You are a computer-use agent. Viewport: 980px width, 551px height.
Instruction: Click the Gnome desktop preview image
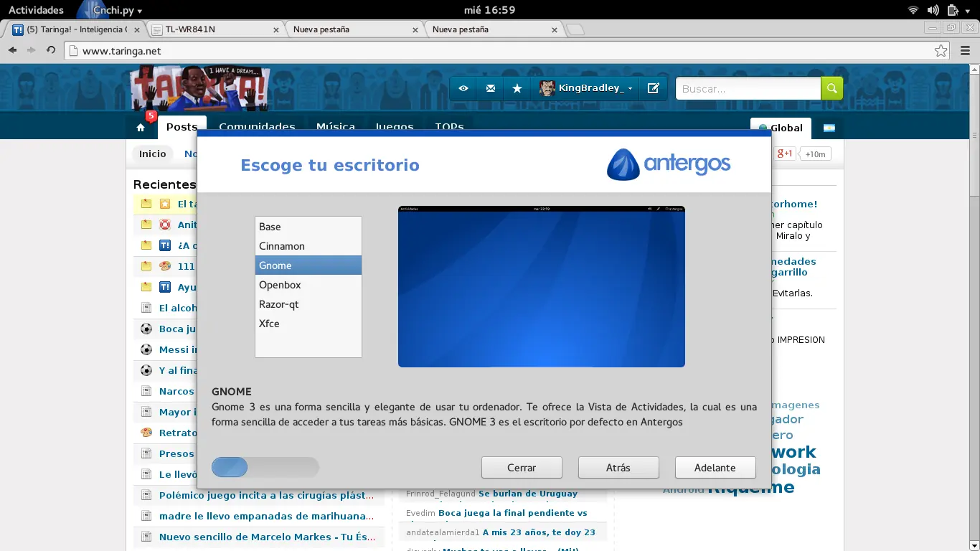point(542,287)
